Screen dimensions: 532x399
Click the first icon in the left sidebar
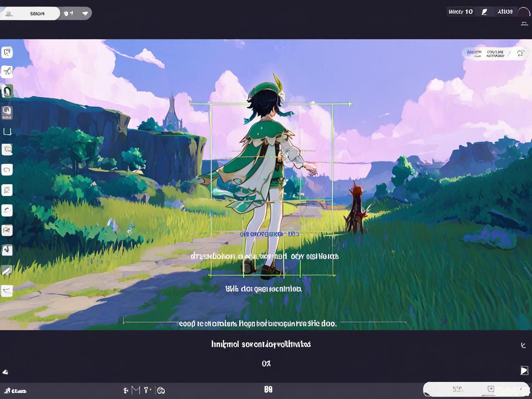tap(7, 52)
